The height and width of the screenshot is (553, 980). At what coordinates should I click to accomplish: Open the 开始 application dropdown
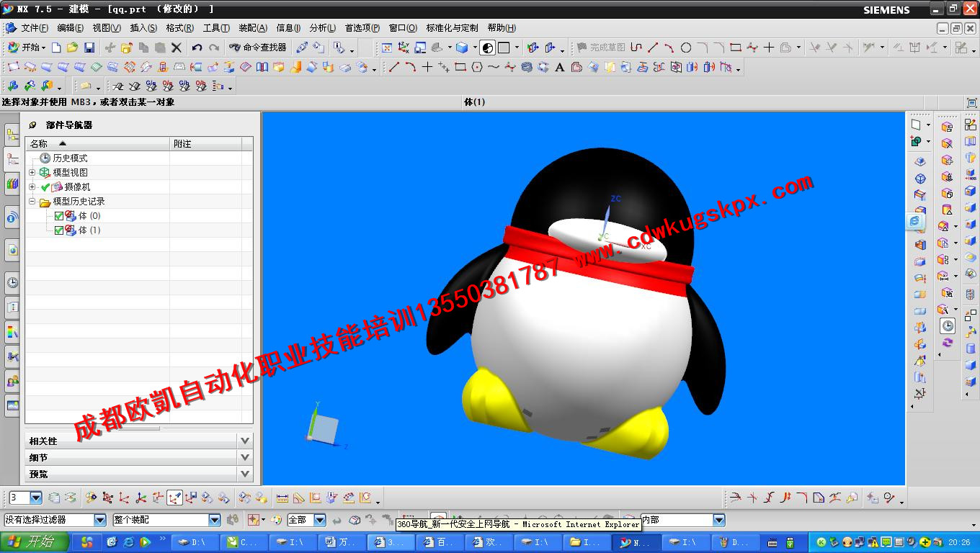tap(27, 48)
